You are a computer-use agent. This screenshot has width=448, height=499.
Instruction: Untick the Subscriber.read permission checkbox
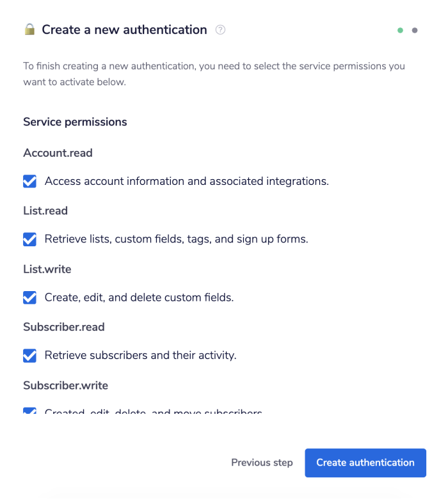[x=29, y=355]
